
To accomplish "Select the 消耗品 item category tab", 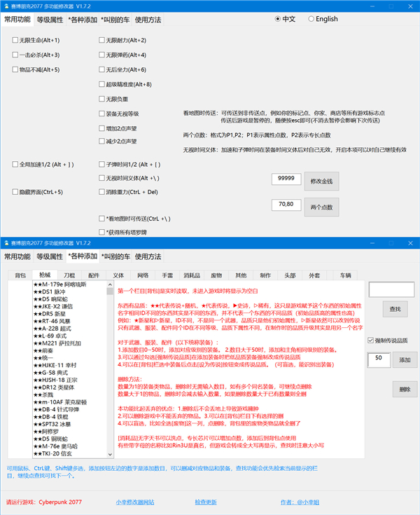I will tap(192, 275).
